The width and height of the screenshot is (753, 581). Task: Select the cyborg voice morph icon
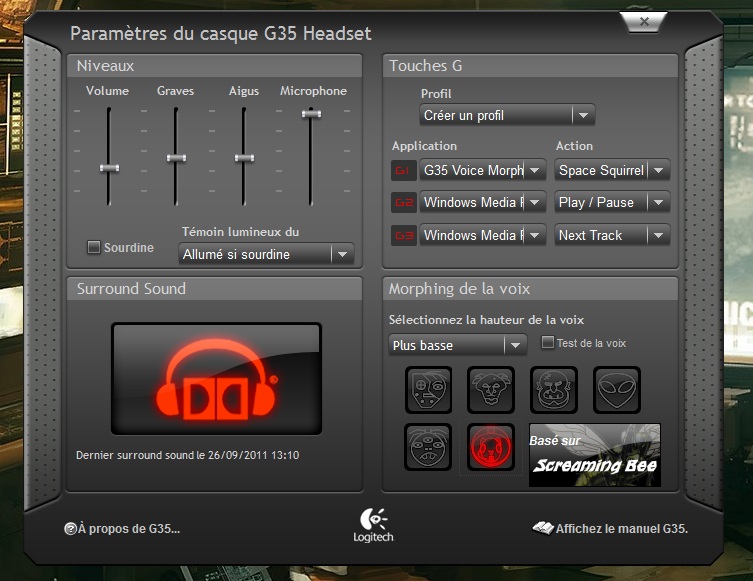coord(428,390)
